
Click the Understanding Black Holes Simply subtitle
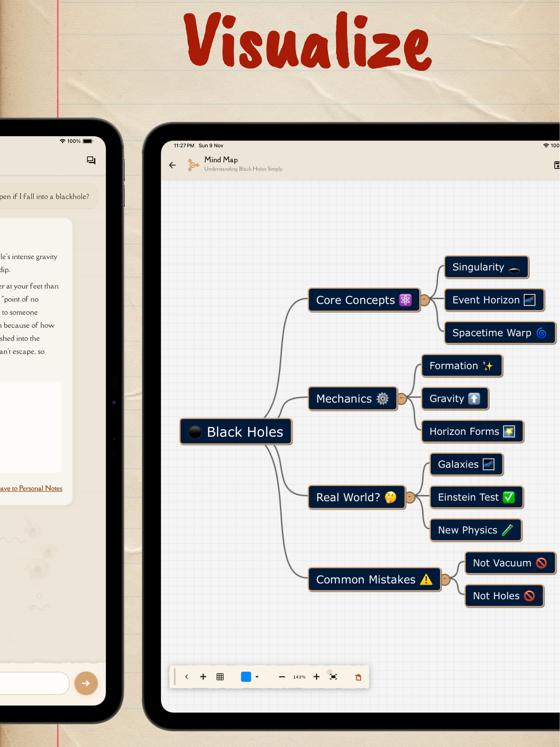(243, 168)
